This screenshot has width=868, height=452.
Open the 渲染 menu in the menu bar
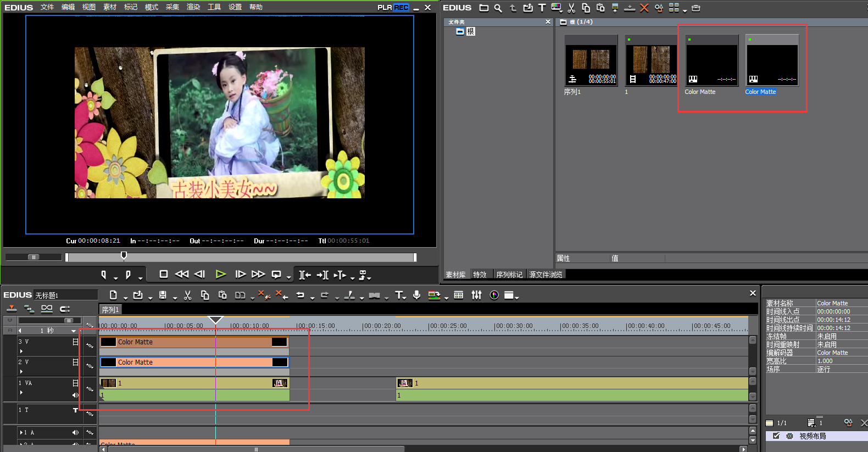[193, 7]
